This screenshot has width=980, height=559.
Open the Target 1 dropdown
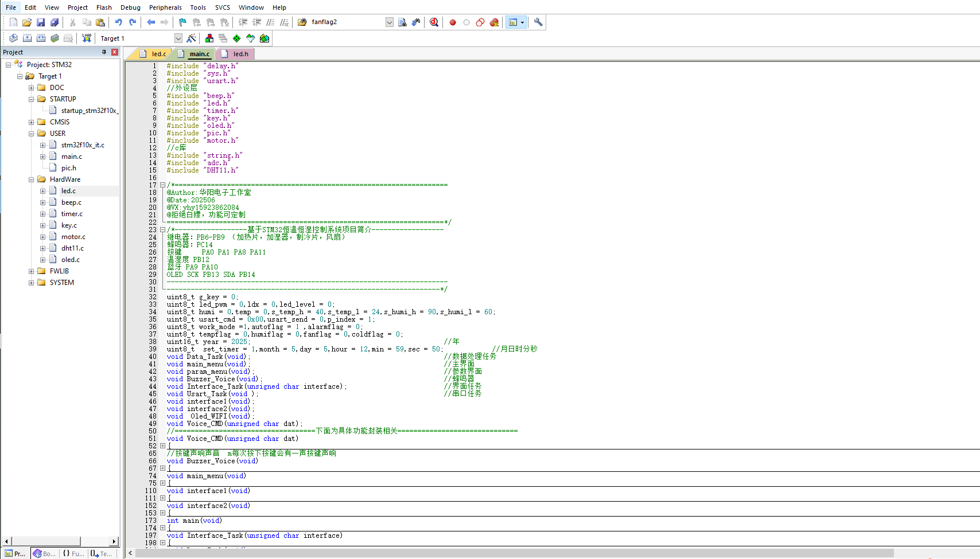click(178, 38)
